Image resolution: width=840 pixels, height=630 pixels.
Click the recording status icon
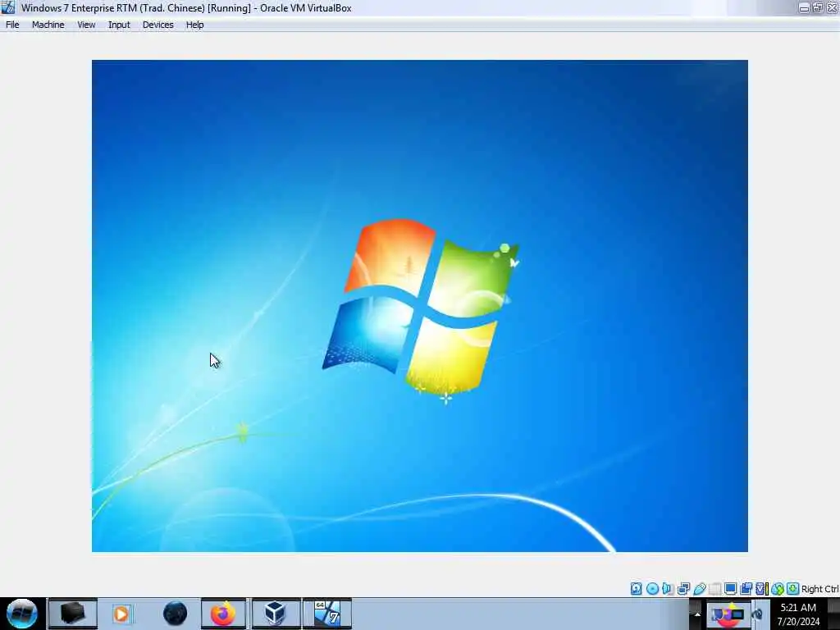point(746,589)
